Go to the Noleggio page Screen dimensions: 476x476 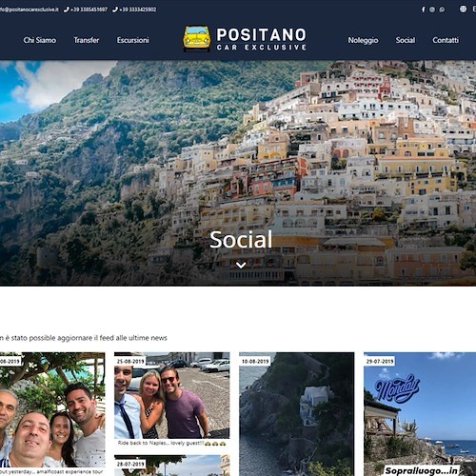pyautogui.click(x=363, y=40)
